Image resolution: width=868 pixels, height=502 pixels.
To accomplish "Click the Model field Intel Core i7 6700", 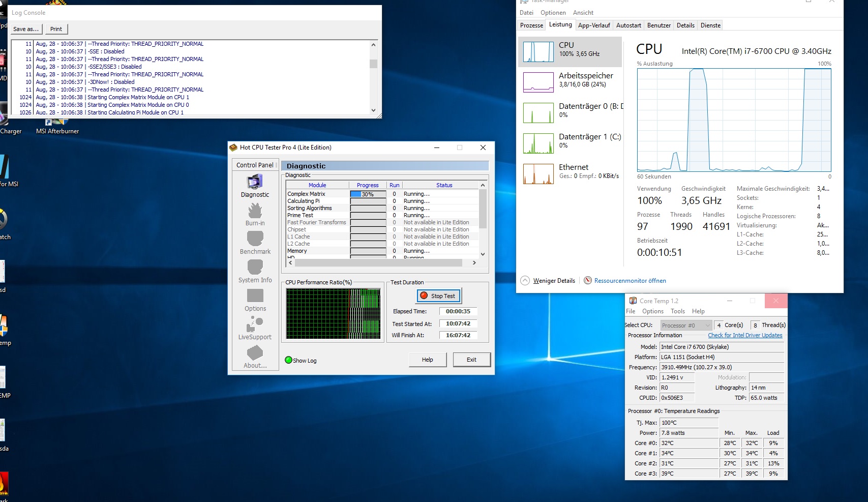I will point(722,347).
